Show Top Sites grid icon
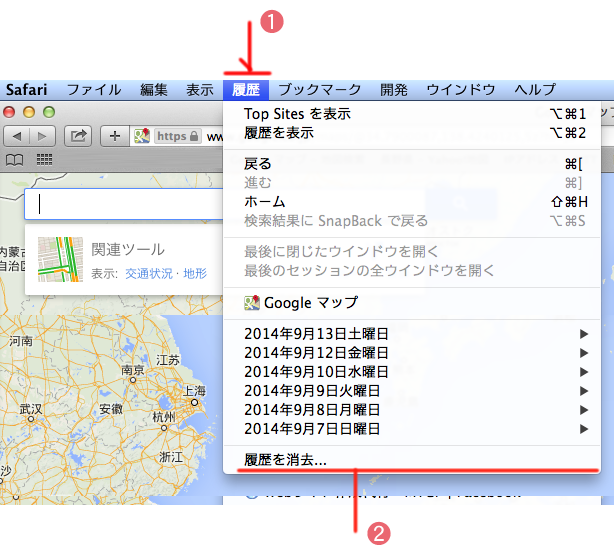Viewport: 614px width, 556px height. [44, 160]
